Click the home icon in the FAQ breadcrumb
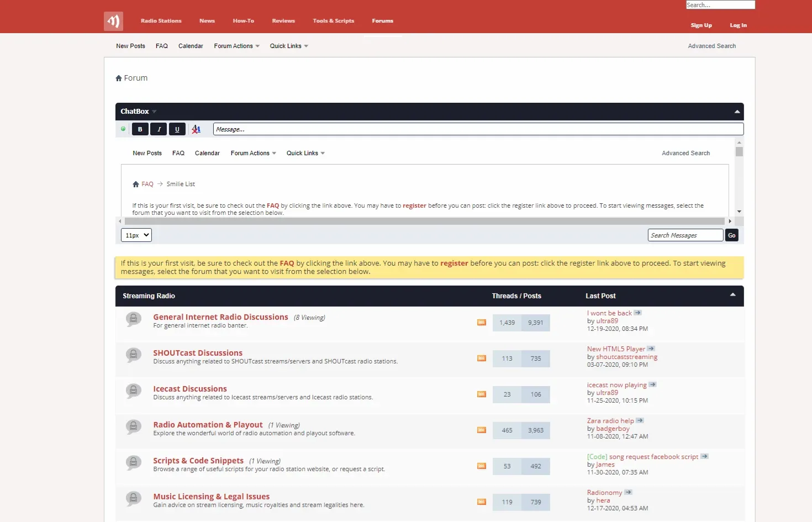This screenshot has width=812, height=522. click(135, 183)
